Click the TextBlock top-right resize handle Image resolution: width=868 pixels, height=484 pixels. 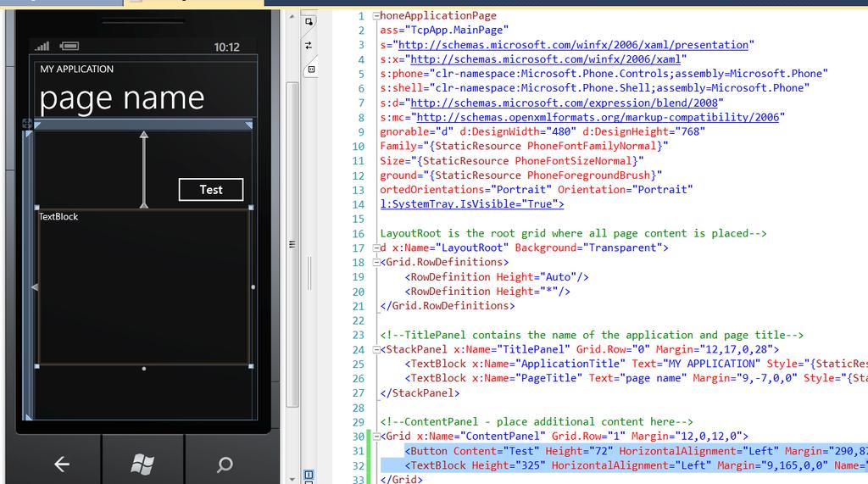point(251,208)
